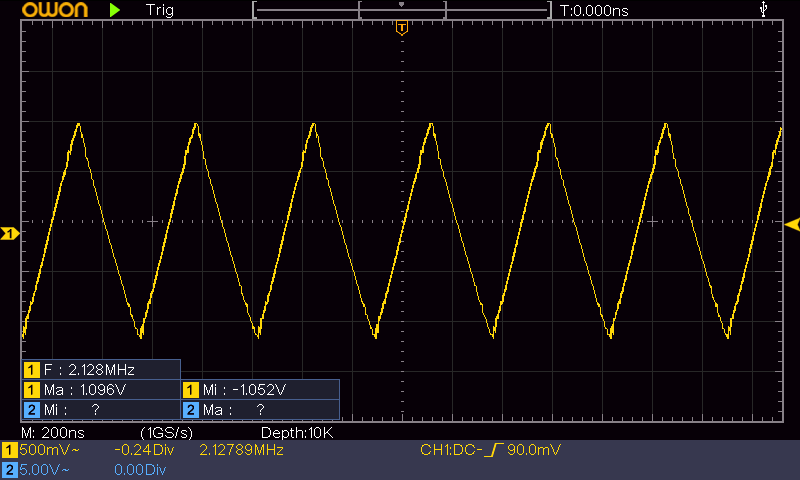Select channel 2 Mi measurement row
The height and width of the screenshot is (480, 800).
[x=101, y=410]
